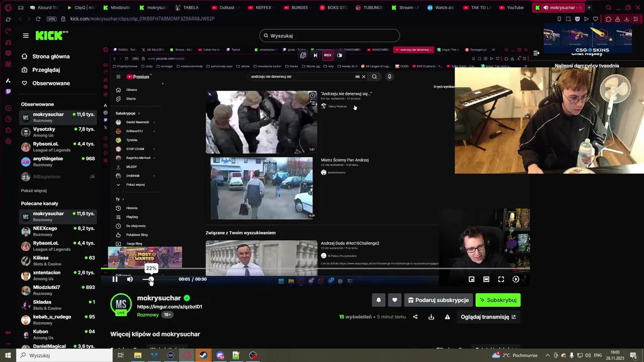Follow mokrysuchar with the heart button
Viewport: 644px width, 362px height.
(395, 300)
